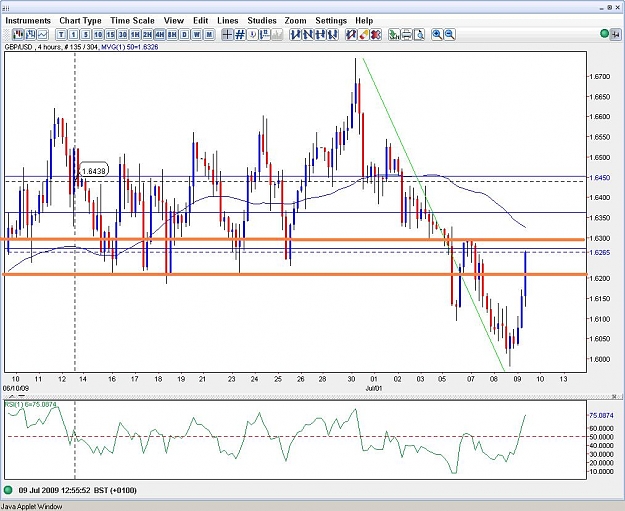Image resolution: width=625 pixels, height=511 pixels.
Task: Open the Edit menu
Action: click(x=200, y=20)
